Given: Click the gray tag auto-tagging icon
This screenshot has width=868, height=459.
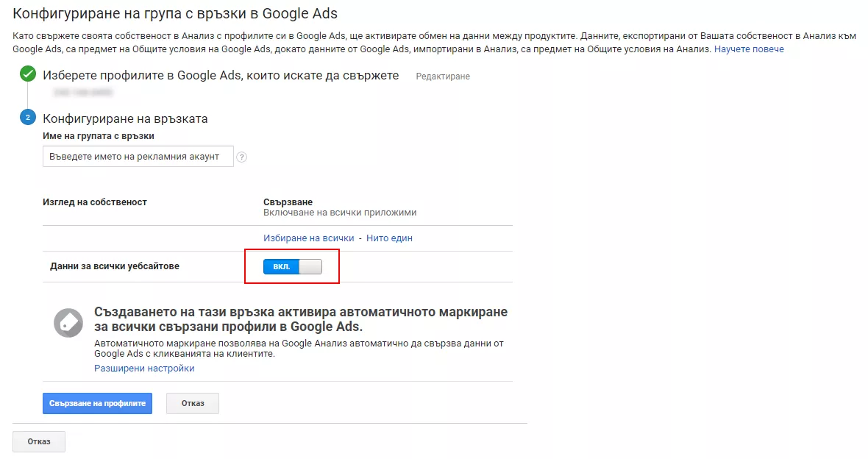Looking at the screenshot, I should click(x=68, y=323).
